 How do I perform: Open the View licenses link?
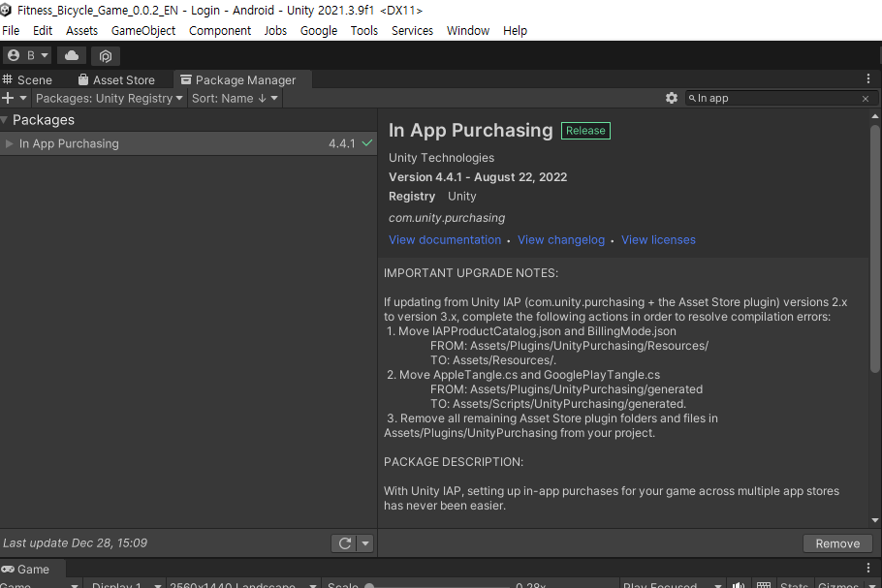(658, 240)
